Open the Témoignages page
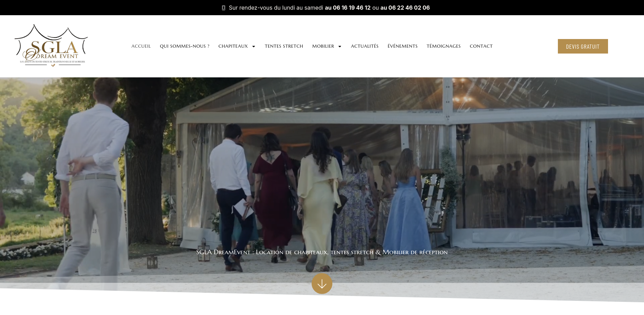 (443, 46)
